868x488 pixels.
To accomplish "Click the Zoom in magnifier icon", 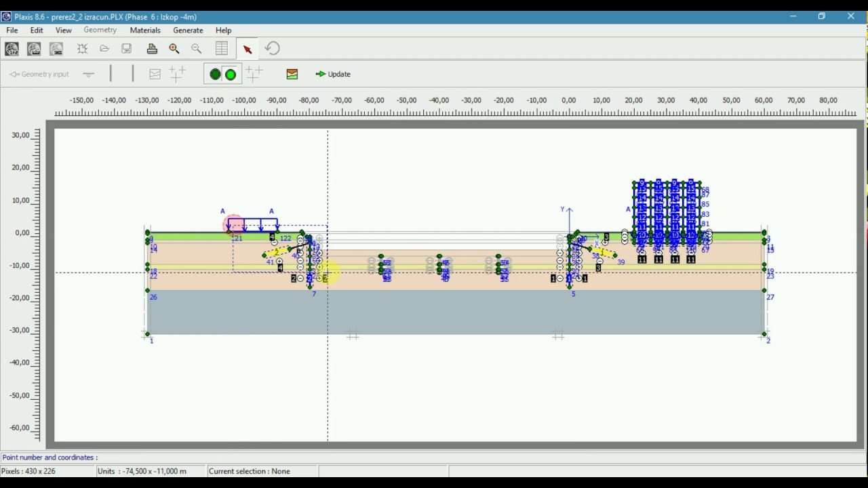I will coord(174,48).
